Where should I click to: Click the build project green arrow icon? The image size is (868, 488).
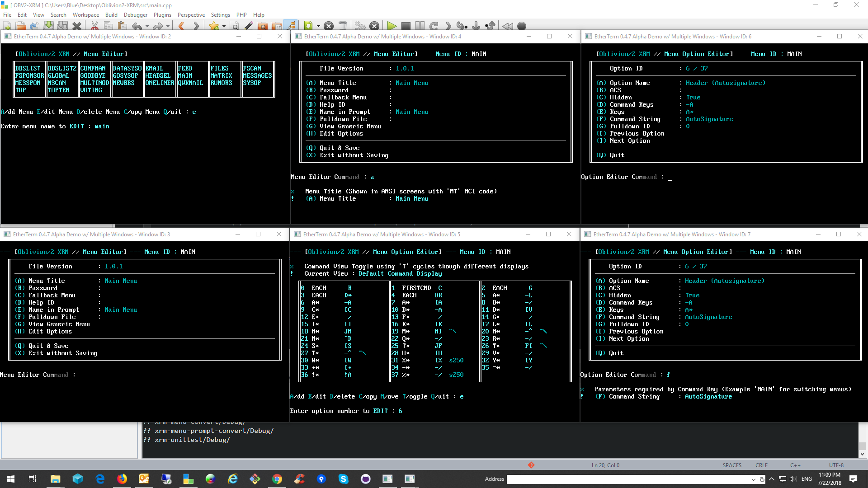[308, 26]
